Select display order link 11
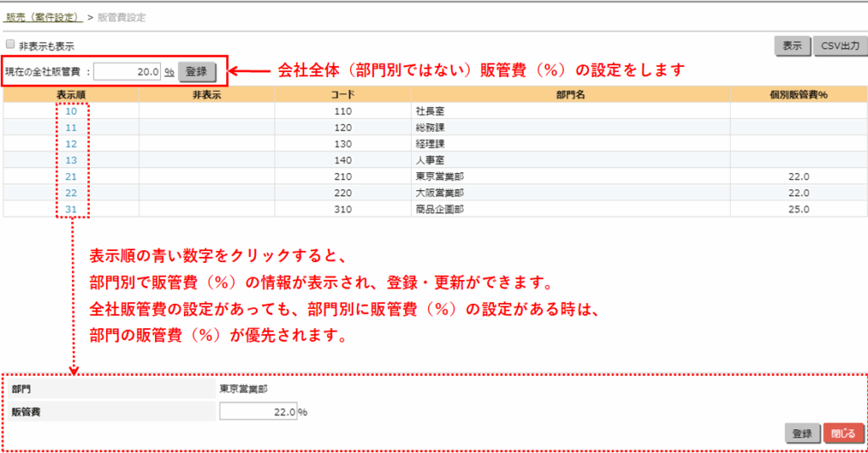Image resolution: width=868 pixels, height=453 pixels. [x=71, y=127]
